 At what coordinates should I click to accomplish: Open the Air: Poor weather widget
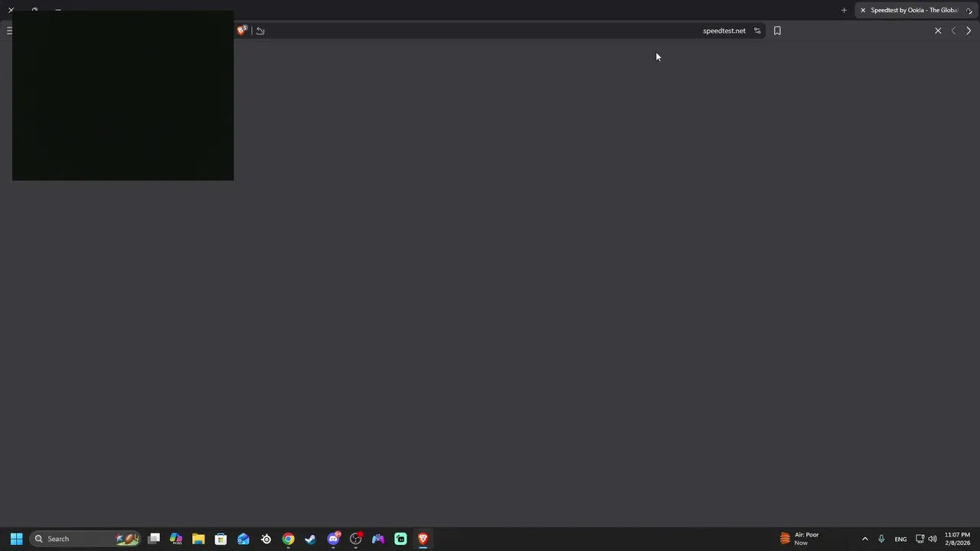click(x=801, y=539)
